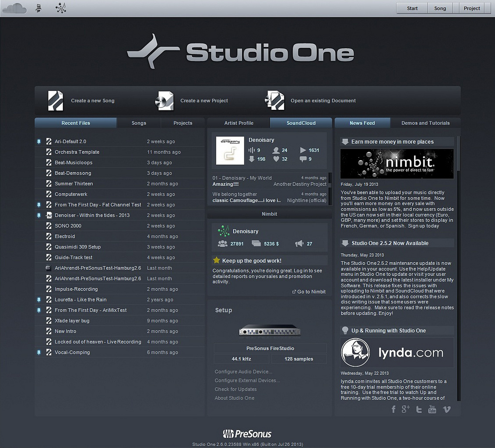The height and width of the screenshot is (448, 495).
Task: Click the lynda.com banner image
Action: (x=397, y=352)
